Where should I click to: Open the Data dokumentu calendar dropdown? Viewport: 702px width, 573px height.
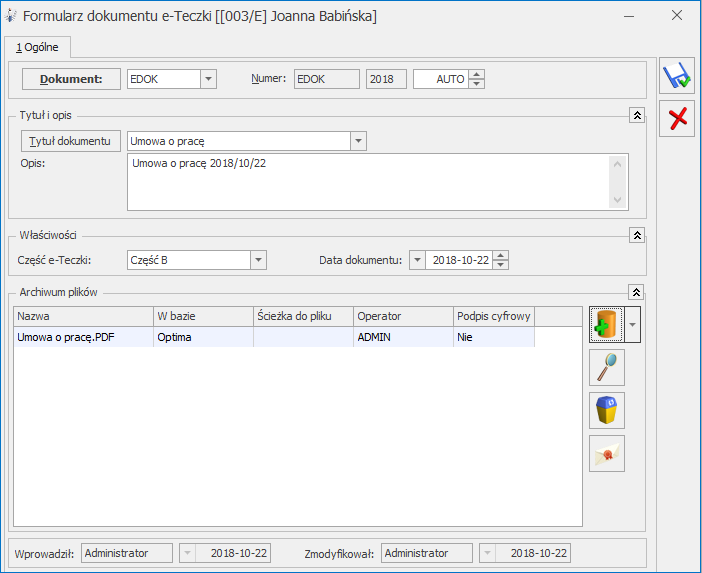417,260
